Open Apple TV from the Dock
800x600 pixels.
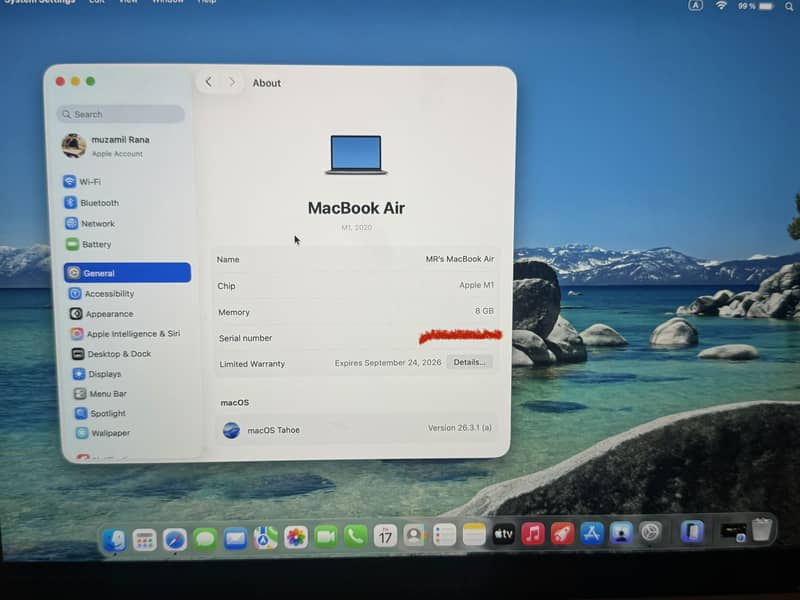coord(504,534)
